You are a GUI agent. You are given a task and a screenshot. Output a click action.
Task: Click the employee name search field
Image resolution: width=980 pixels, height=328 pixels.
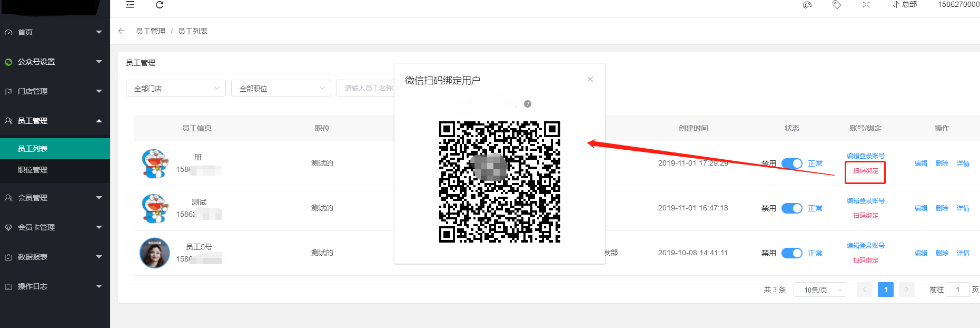[x=365, y=88]
